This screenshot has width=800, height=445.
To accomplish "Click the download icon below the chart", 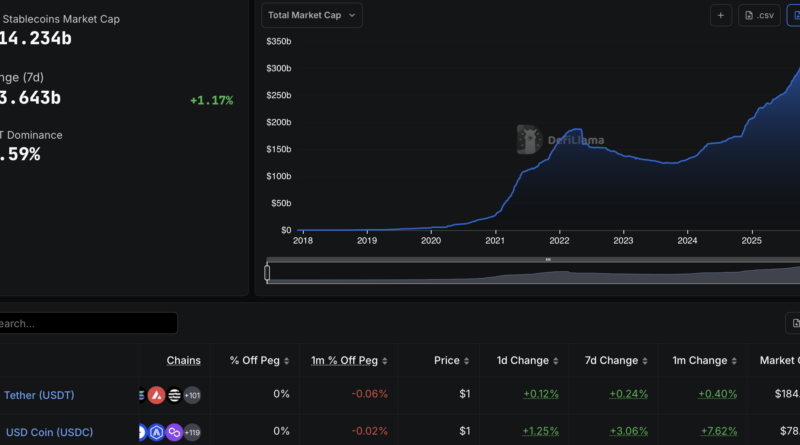I will click(794, 322).
